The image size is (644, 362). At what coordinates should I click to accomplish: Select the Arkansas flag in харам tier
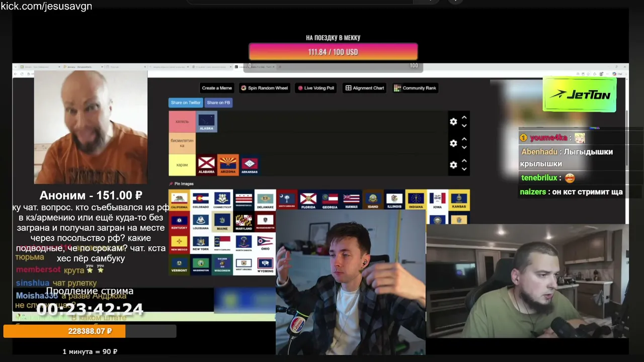[250, 165]
